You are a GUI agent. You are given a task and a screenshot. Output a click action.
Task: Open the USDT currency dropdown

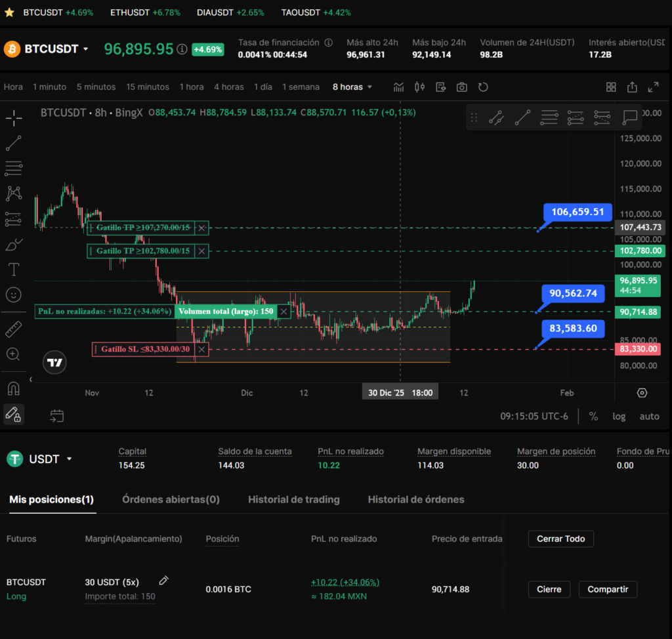click(x=70, y=459)
